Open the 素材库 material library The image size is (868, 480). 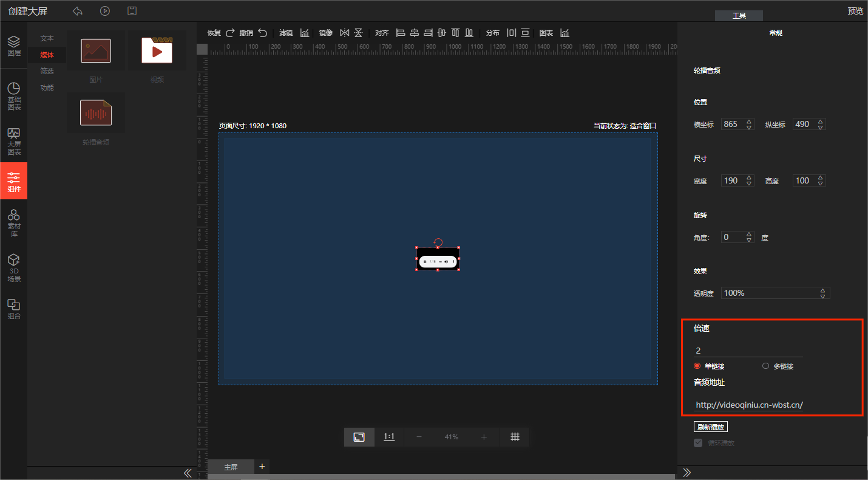pos(14,222)
